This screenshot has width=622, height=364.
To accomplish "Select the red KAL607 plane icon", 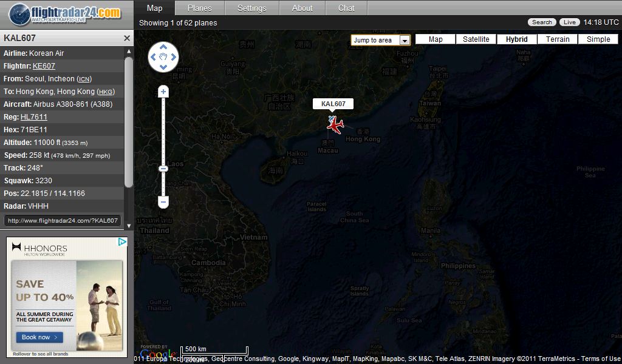I will pos(335,125).
